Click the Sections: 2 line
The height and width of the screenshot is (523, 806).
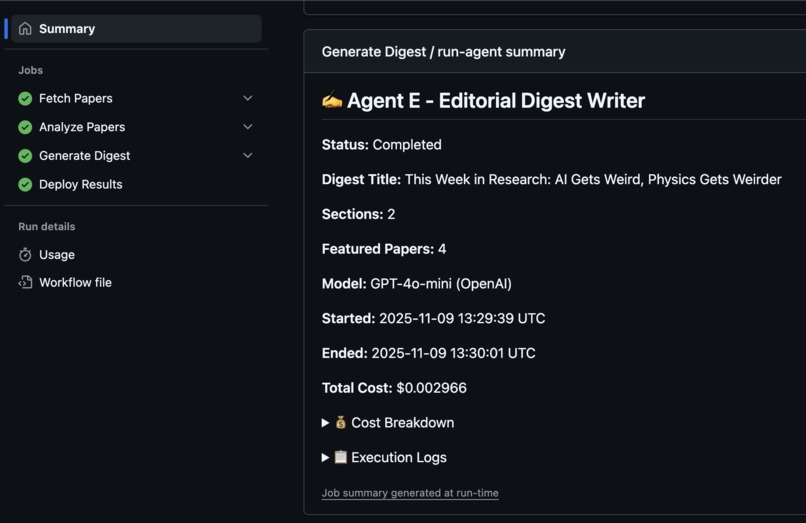pyautogui.click(x=358, y=214)
